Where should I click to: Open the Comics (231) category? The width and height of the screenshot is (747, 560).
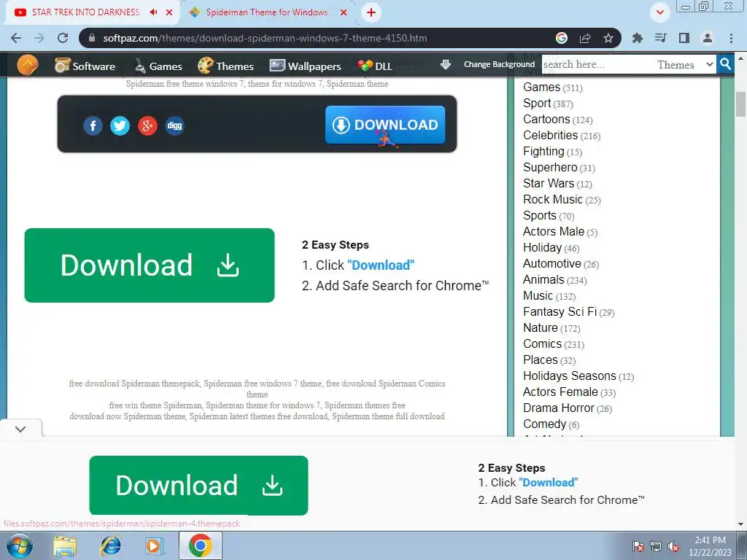[x=554, y=344]
